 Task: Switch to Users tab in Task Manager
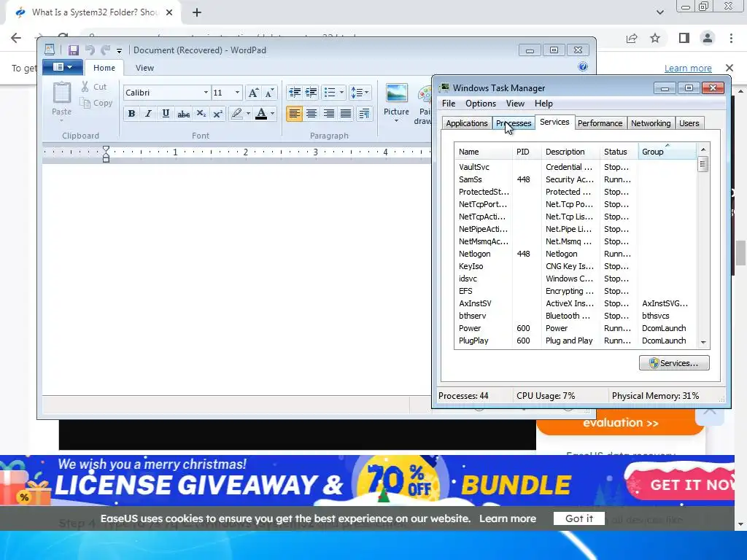(x=689, y=123)
